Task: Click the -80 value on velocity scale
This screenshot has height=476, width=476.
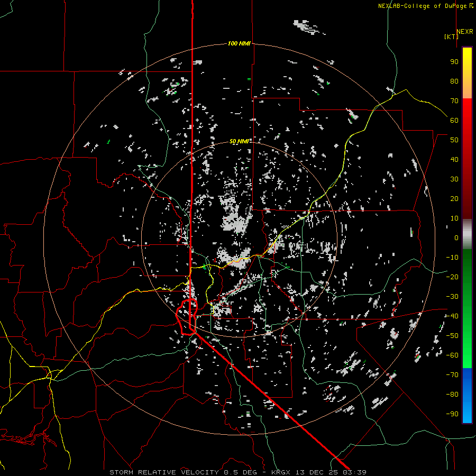Action: click(452, 395)
